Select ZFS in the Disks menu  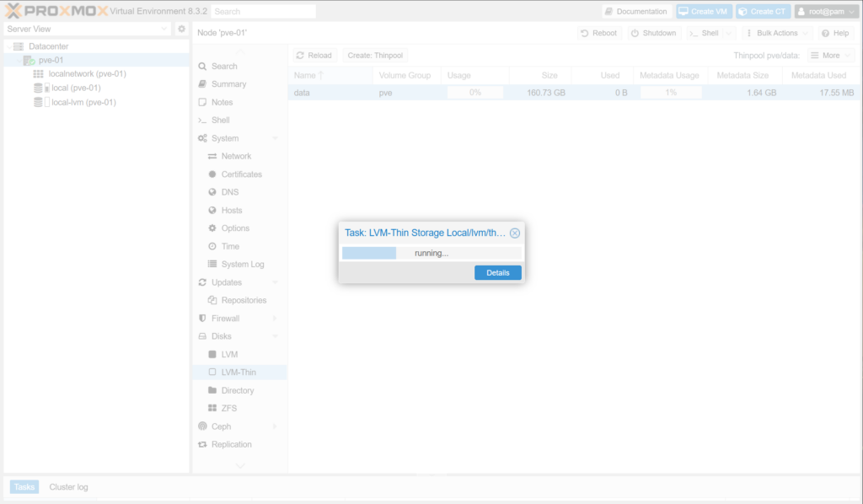pyautogui.click(x=228, y=409)
